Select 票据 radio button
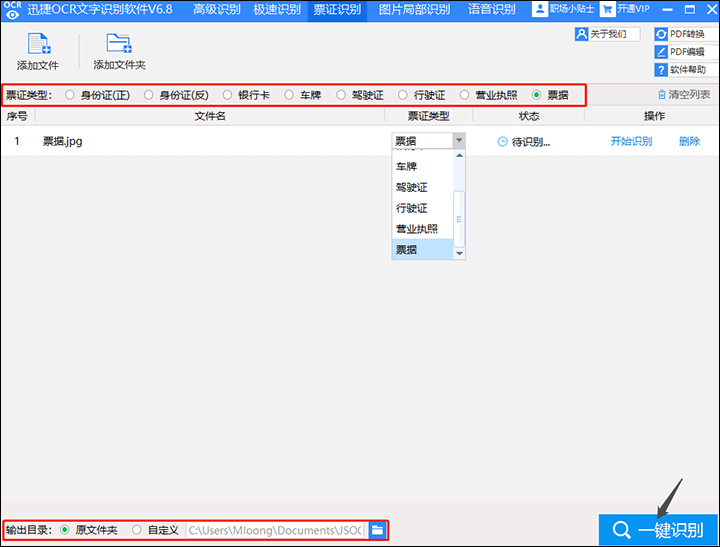This screenshot has height=547, width=720. pyautogui.click(x=536, y=95)
